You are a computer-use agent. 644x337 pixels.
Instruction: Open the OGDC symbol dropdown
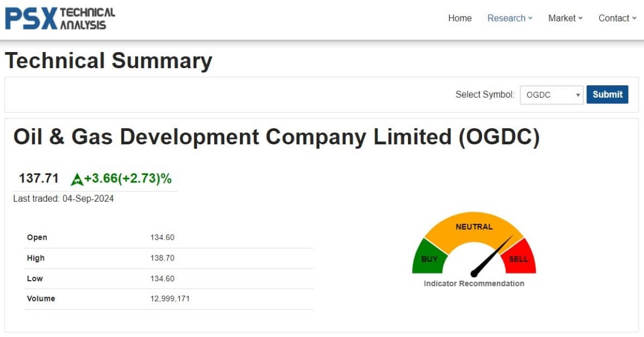pyautogui.click(x=552, y=95)
